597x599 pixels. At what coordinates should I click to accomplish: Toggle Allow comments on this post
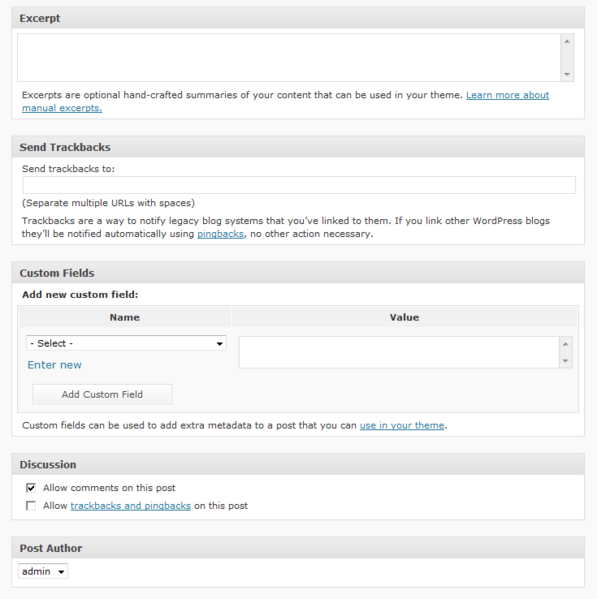[31, 488]
